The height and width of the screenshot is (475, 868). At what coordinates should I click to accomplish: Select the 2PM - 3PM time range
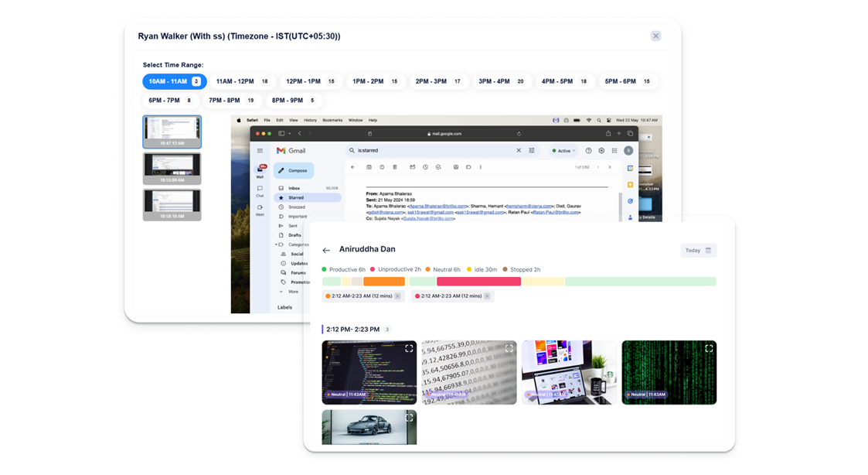tap(438, 81)
